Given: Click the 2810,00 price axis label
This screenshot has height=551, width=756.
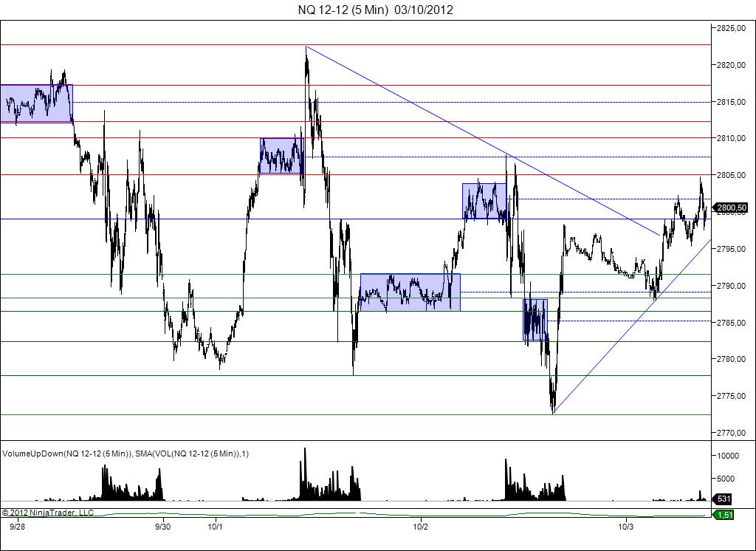Looking at the screenshot, I should click(x=732, y=138).
